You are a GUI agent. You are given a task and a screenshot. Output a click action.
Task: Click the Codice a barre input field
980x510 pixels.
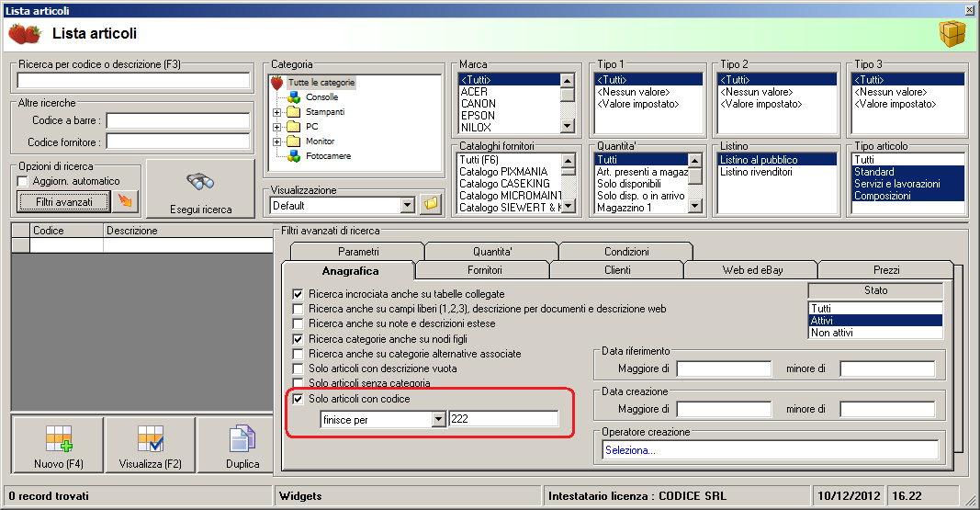(178, 120)
